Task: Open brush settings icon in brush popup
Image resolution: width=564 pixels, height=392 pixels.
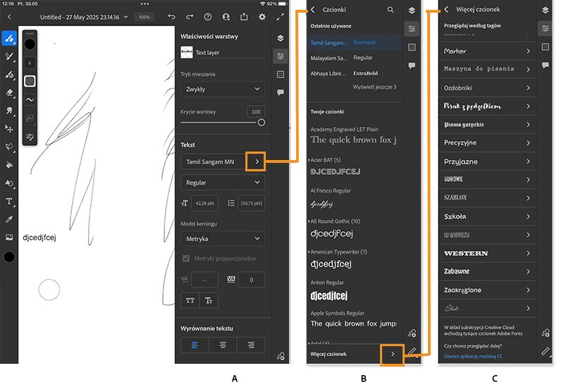Action: pos(30,136)
